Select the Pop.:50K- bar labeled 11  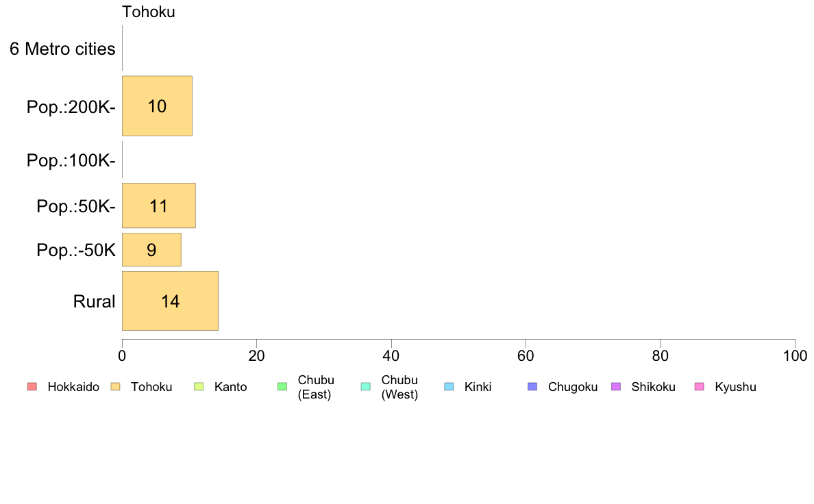[159, 205]
